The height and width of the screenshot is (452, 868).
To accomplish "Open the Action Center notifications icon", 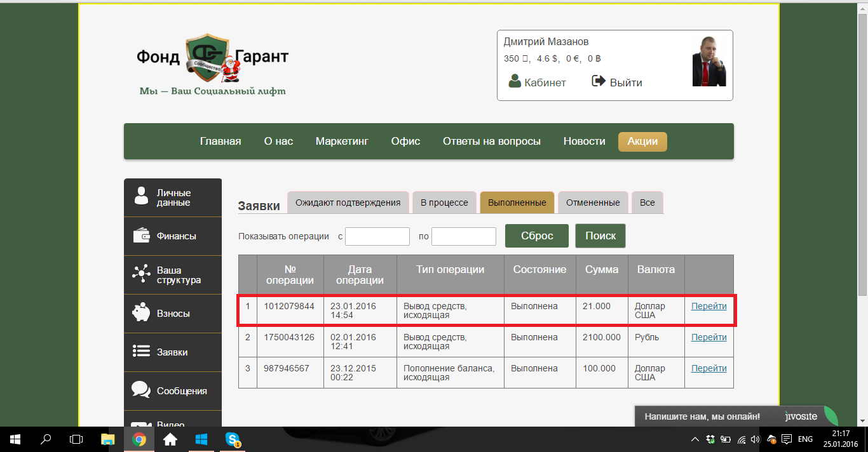I will (787, 439).
